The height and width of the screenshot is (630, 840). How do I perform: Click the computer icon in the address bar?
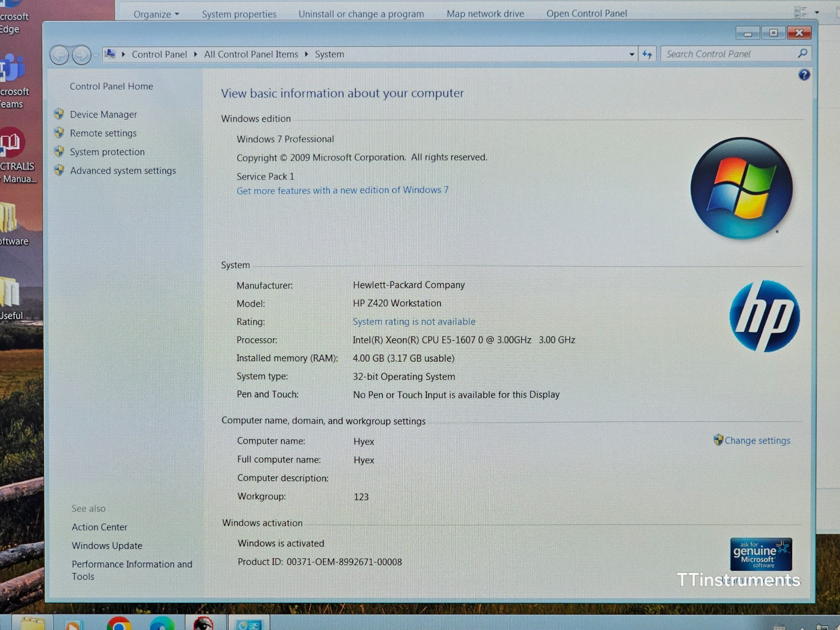point(110,54)
